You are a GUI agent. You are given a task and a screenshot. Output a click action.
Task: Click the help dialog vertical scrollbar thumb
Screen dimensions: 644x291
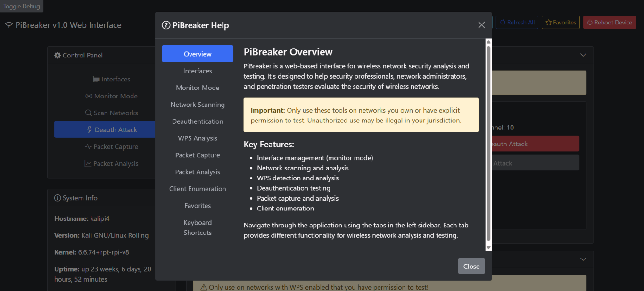click(x=488, y=144)
